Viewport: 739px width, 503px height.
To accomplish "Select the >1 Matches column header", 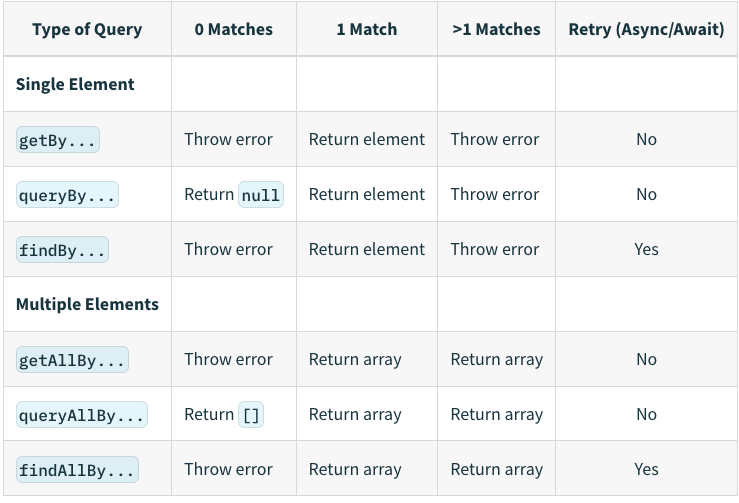I will click(x=496, y=29).
